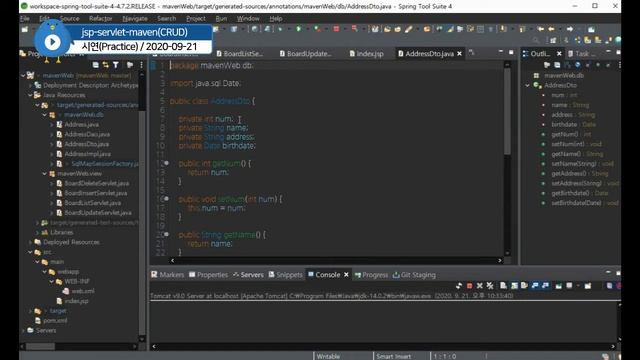The image size is (640, 360).
Task: Click the Open Perspective icon near search
Action: point(553,40)
